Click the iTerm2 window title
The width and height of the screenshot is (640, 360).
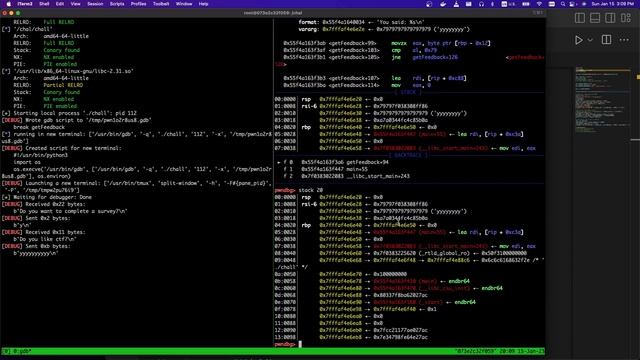point(273,13)
